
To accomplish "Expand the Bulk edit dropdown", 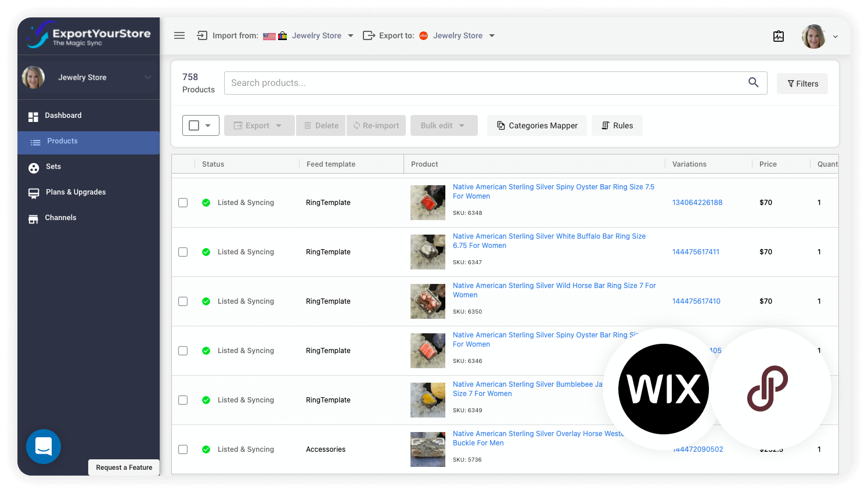I will click(444, 125).
